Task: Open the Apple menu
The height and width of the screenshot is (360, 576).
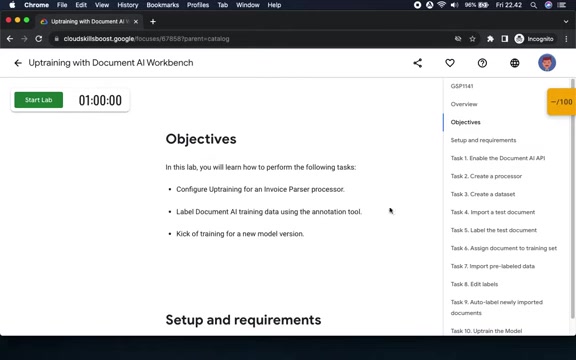Action: coord(12,5)
